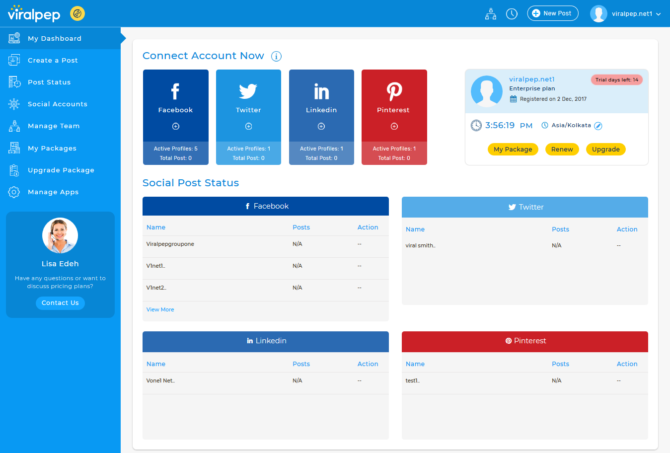The image size is (670, 453).
Task: Select Upgrade Package in the sidebar
Action: click(60, 170)
